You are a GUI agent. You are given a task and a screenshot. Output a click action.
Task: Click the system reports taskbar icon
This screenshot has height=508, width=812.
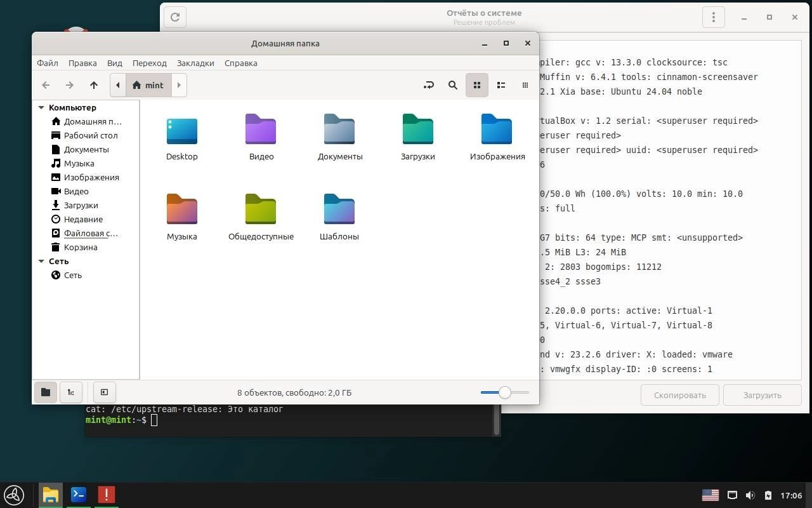[x=107, y=495]
